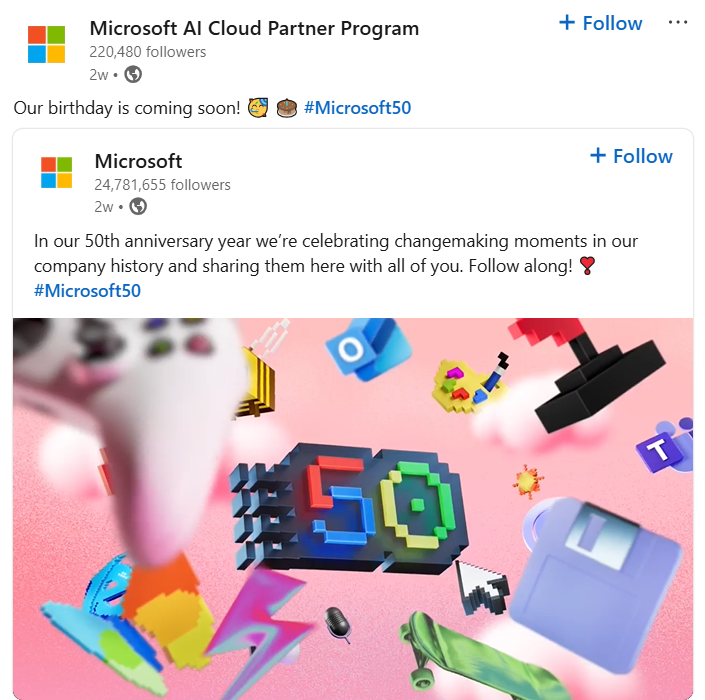Open the Microsoft company name link
Image resolution: width=705 pixels, height=700 pixels.
point(138,161)
